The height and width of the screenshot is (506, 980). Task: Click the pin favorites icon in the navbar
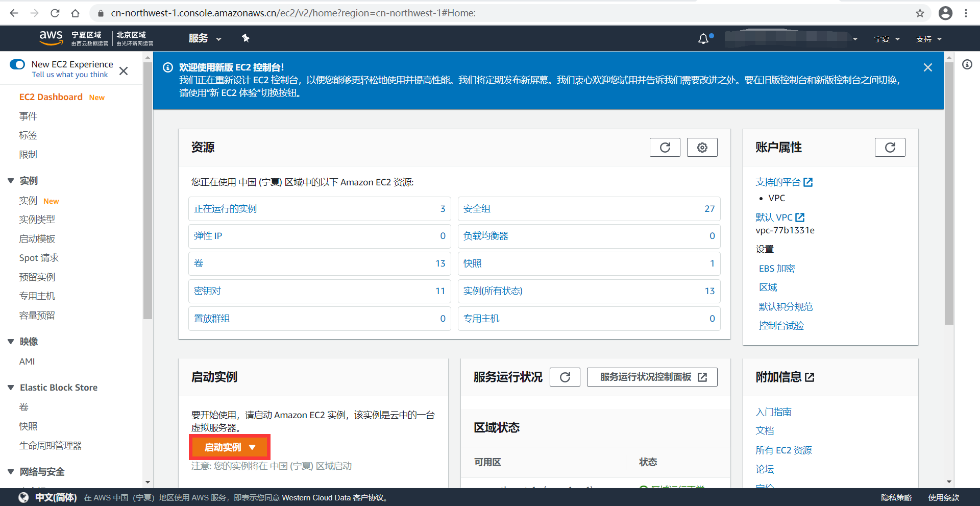246,38
